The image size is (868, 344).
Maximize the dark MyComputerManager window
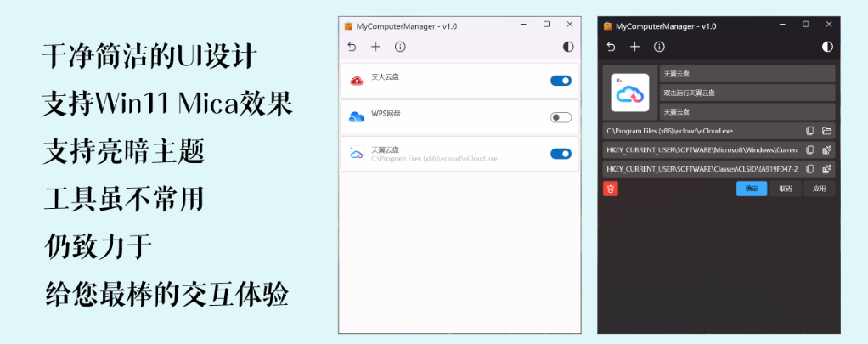click(x=805, y=25)
